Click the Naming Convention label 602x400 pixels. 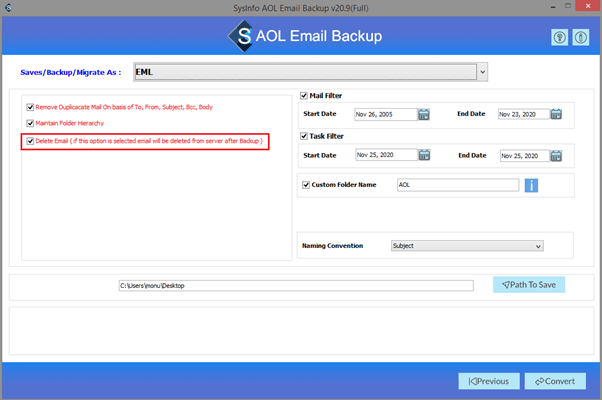(332, 246)
